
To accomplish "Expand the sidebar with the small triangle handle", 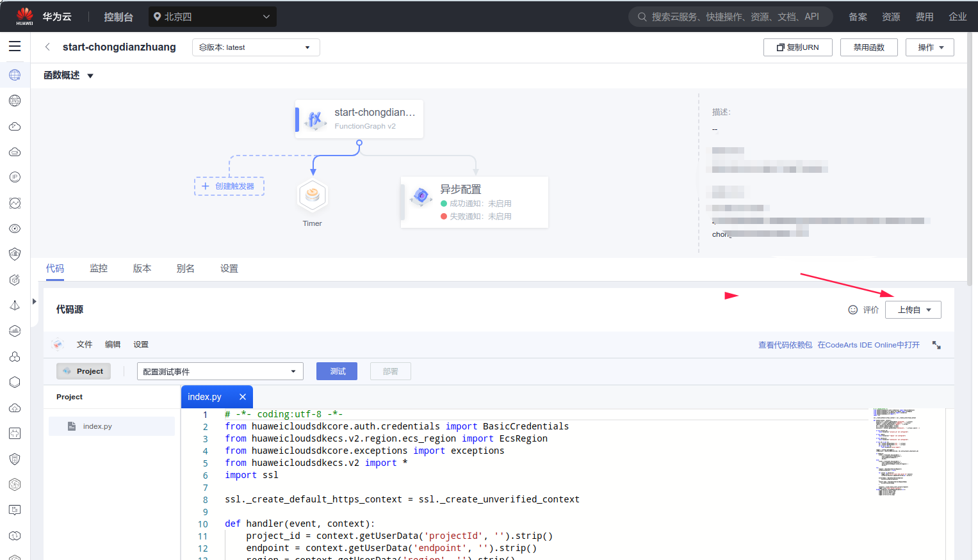I will (x=34, y=301).
